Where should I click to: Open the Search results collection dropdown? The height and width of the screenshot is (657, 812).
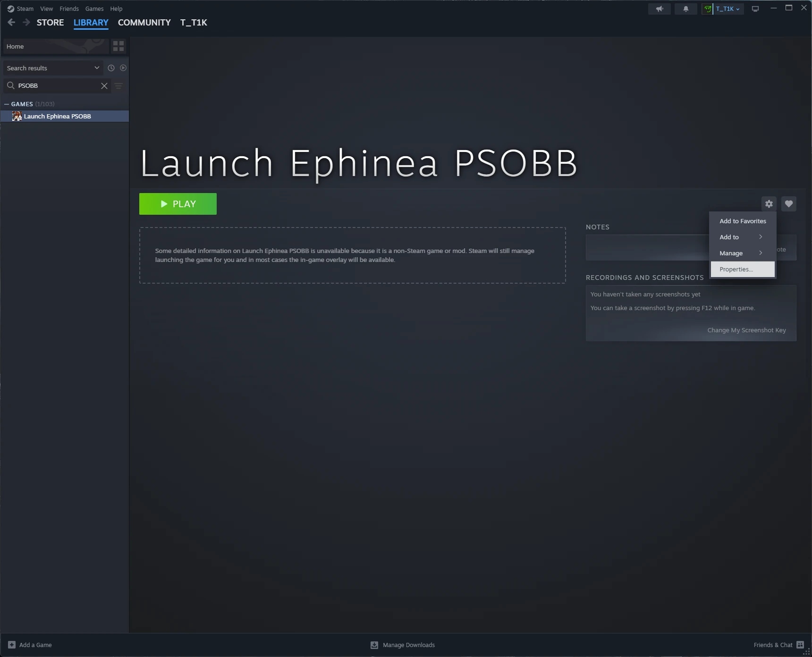(52, 67)
